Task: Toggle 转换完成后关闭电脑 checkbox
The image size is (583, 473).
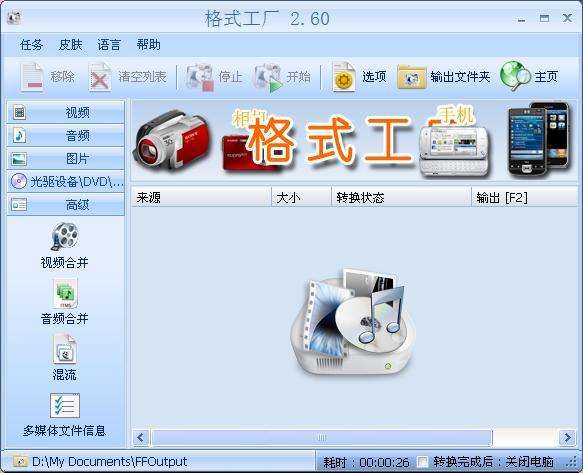Action: click(x=422, y=462)
